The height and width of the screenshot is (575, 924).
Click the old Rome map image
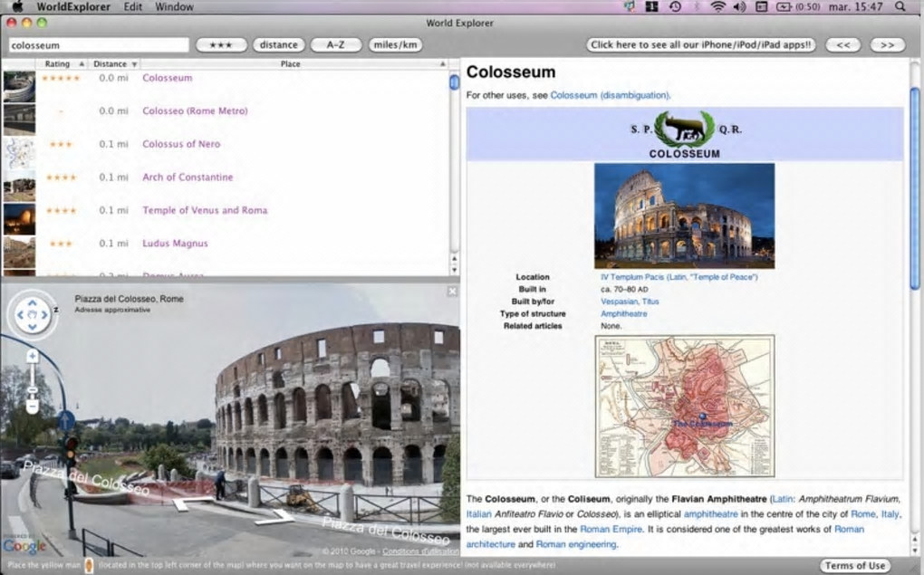pos(684,406)
